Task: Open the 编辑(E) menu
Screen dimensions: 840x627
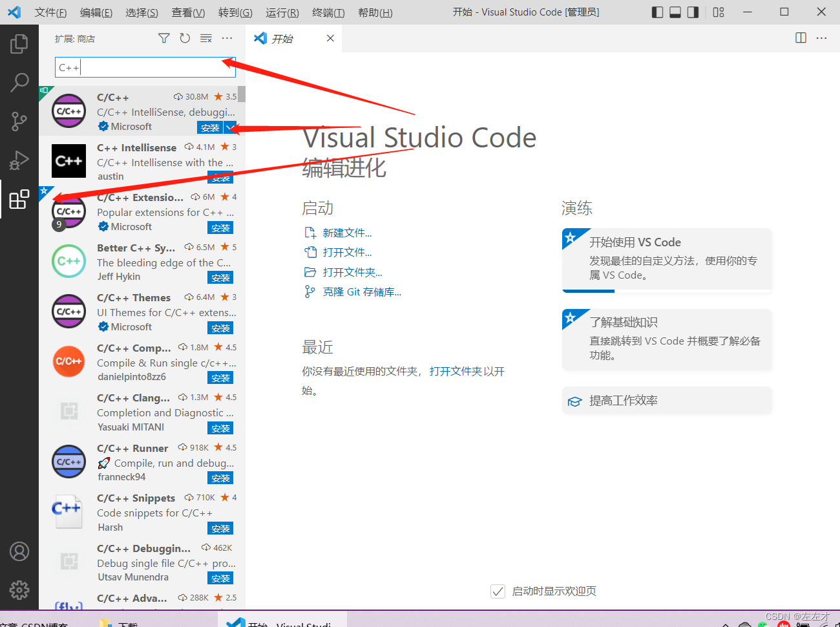Action: (x=96, y=12)
